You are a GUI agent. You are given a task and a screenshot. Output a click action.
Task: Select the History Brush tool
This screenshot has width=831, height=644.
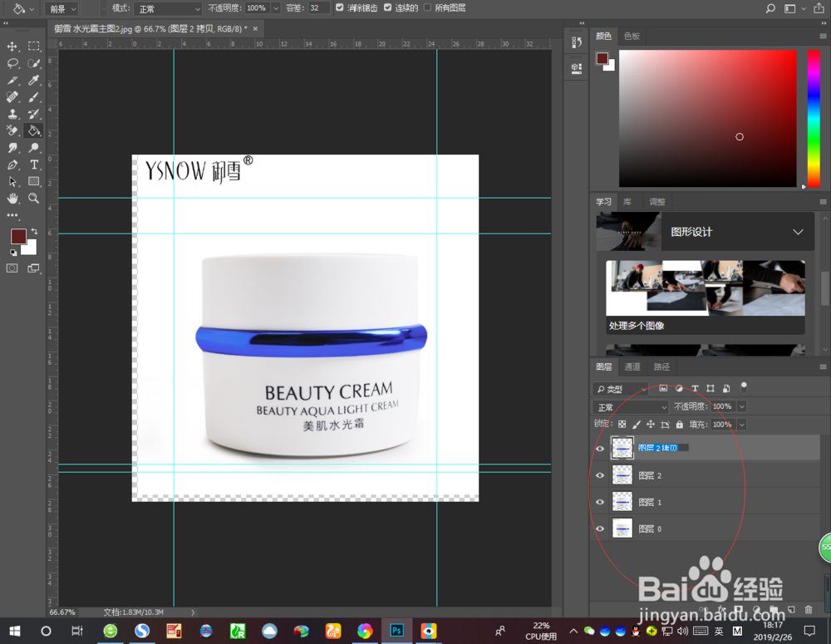34,114
